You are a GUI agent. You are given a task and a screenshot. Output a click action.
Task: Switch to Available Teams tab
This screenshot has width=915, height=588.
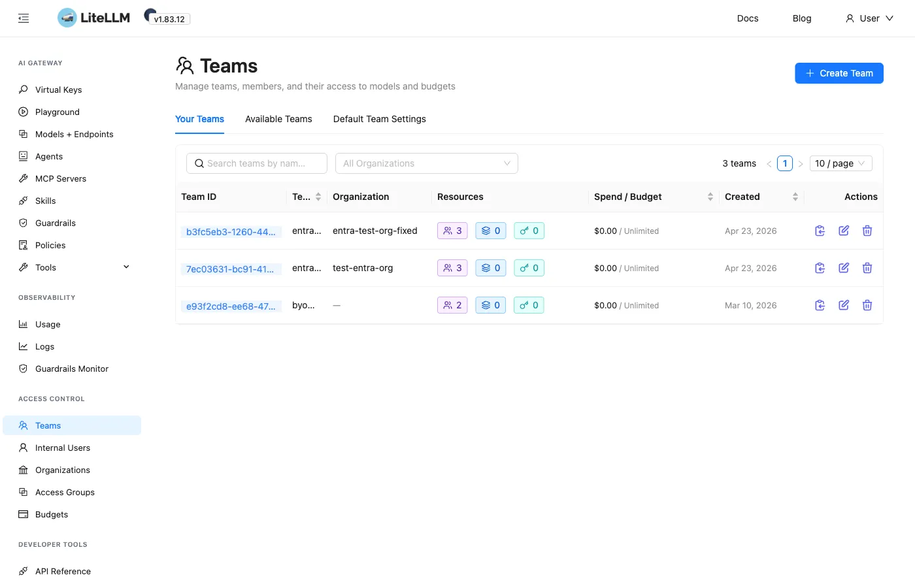(278, 119)
